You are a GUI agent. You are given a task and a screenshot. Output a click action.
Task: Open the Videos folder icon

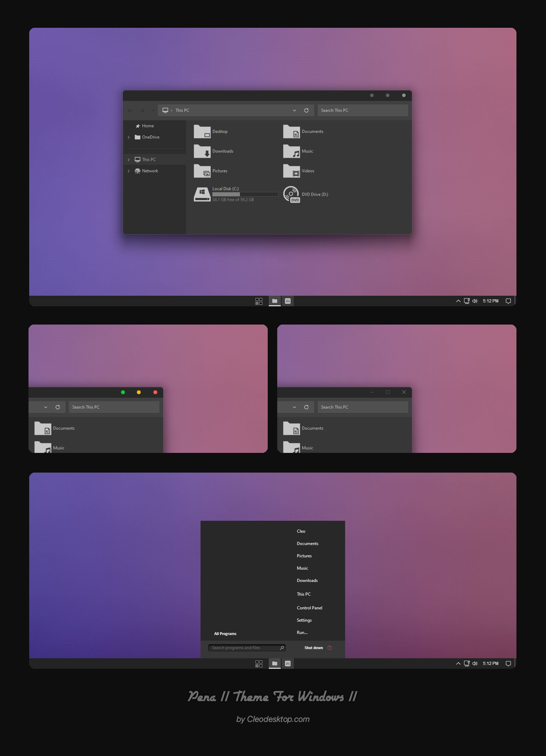coord(291,171)
